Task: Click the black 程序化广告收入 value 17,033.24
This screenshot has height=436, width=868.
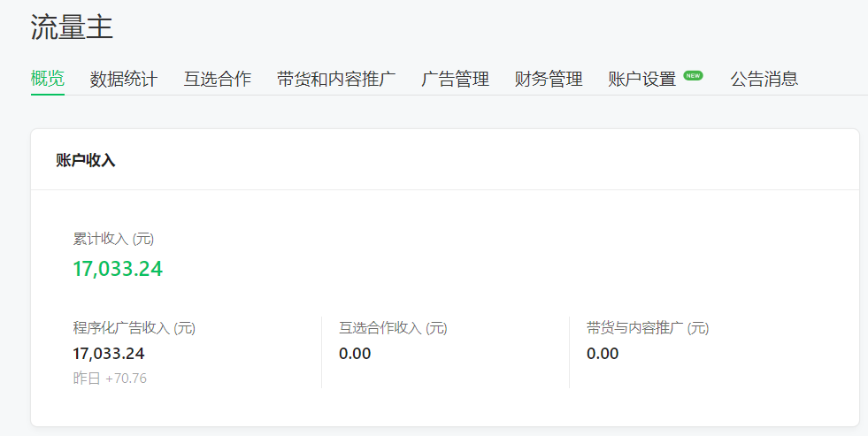Action: [x=109, y=354]
